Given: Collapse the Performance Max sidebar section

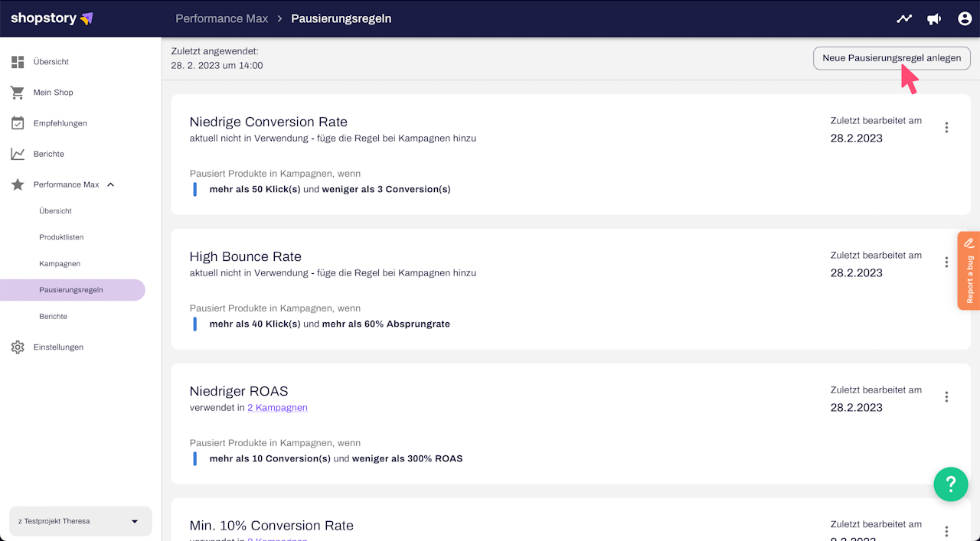Looking at the screenshot, I should pyautogui.click(x=110, y=184).
